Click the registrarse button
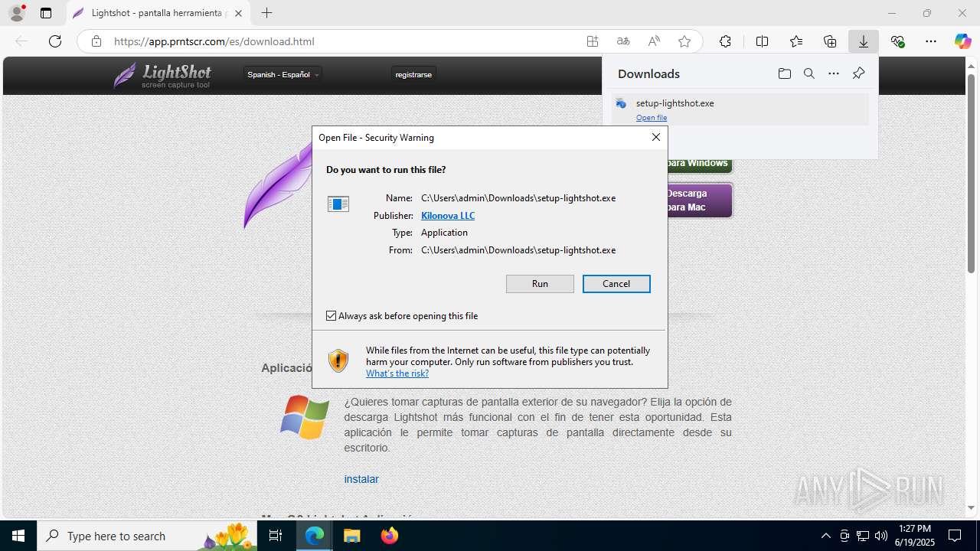Image resolution: width=980 pixels, height=551 pixels. coord(413,74)
